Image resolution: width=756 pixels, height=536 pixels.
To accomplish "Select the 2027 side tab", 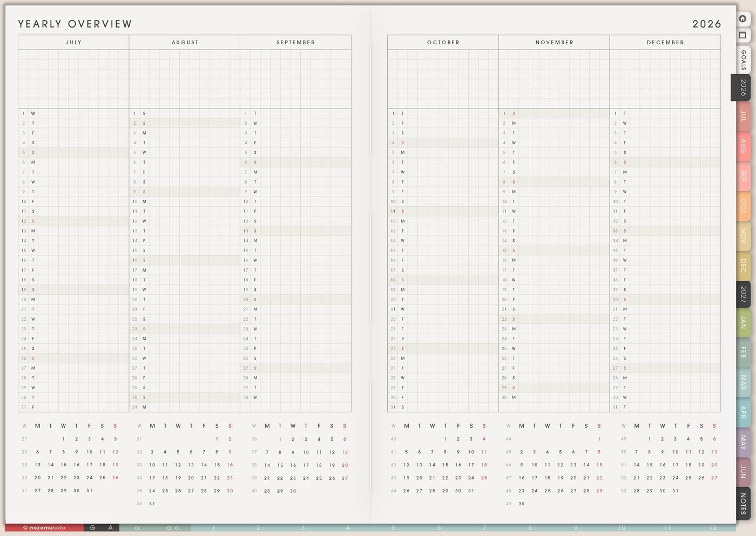I will tap(744, 294).
